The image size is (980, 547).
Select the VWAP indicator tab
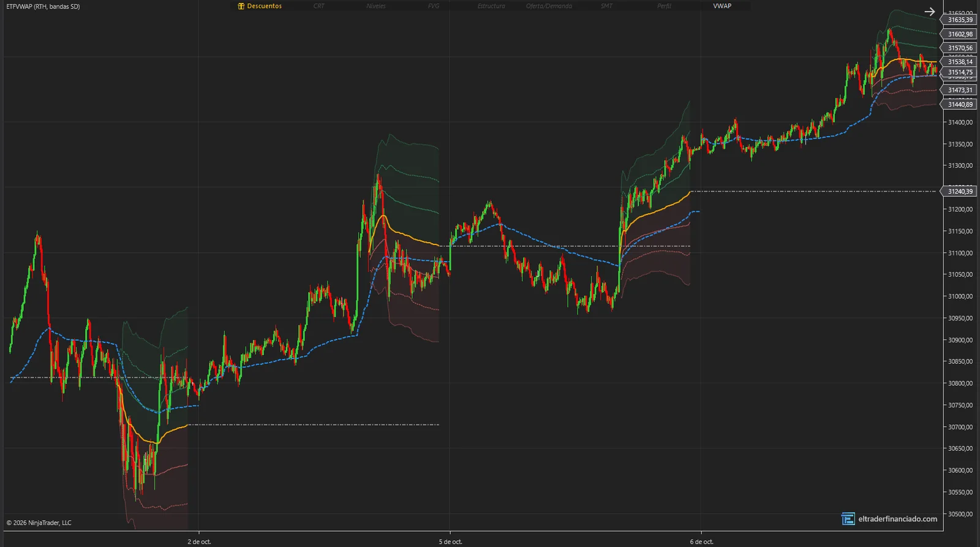point(722,6)
